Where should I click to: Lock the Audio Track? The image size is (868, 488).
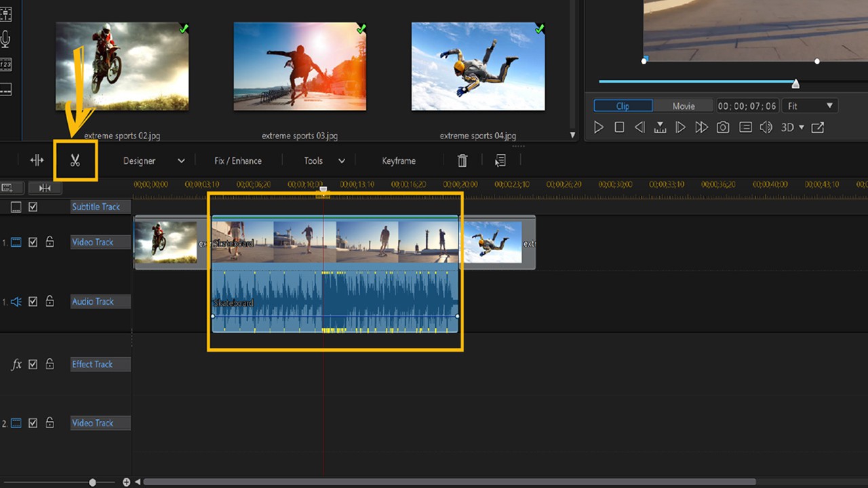point(50,301)
